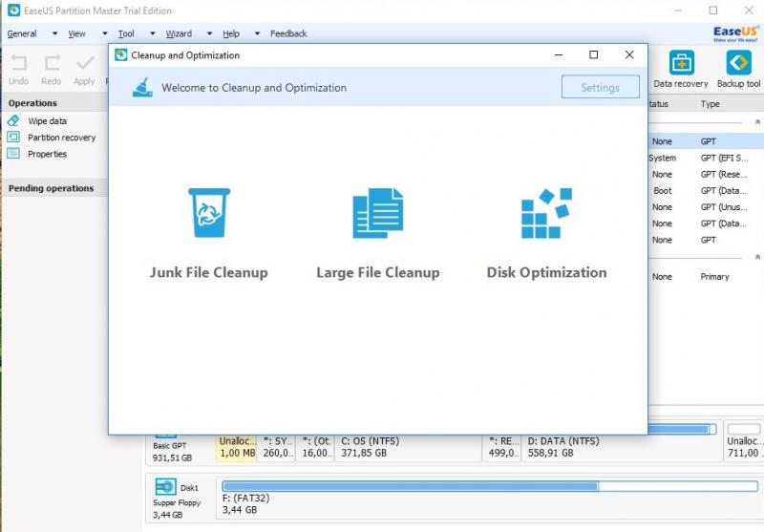Expand the dropdown arrow next to Wizard

(x=209, y=33)
